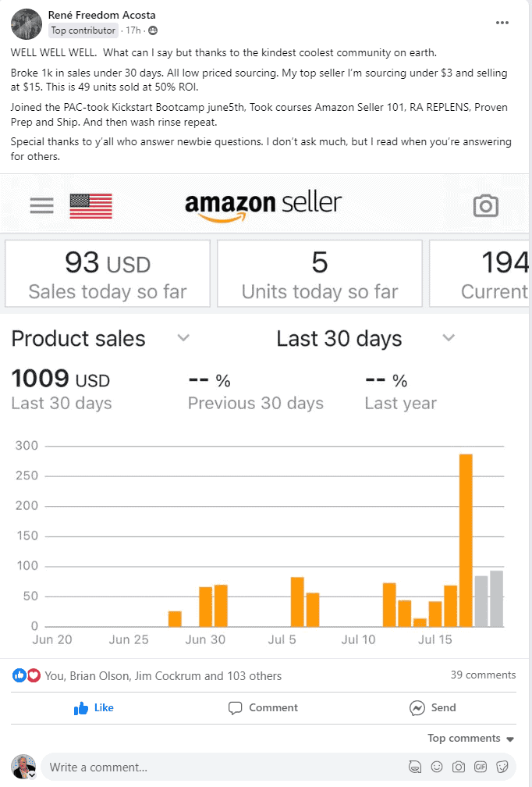Image resolution: width=532 pixels, height=787 pixels.
Task: Click the camera icon in seller header
Action: click(485, 205)
